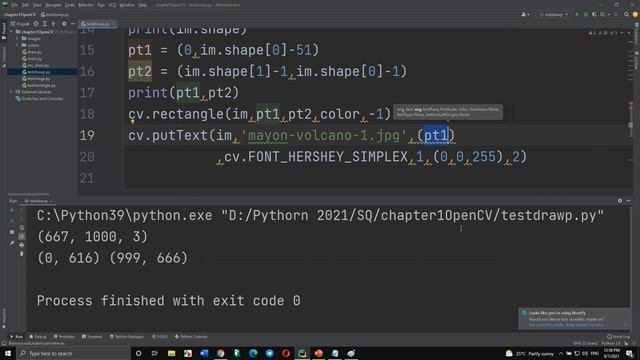
Task: Open the testdrawp run configuration dropdown
Action: (553, 14)
